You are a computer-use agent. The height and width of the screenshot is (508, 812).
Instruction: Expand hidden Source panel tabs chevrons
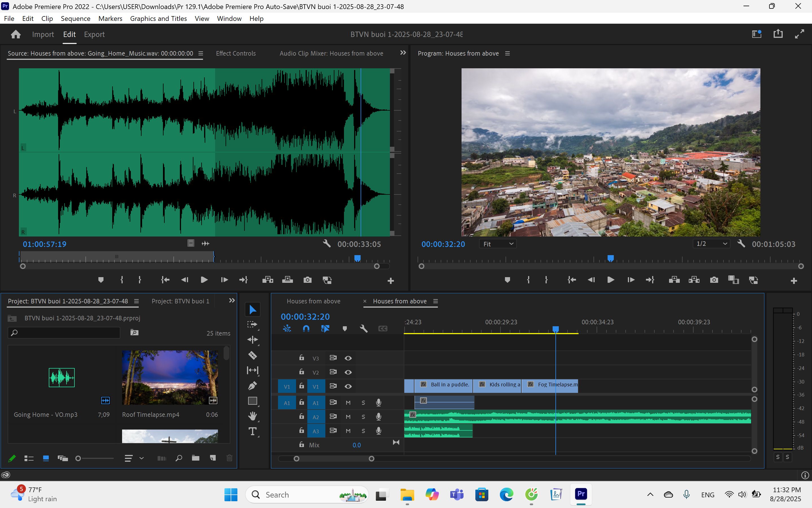(403, 53)
